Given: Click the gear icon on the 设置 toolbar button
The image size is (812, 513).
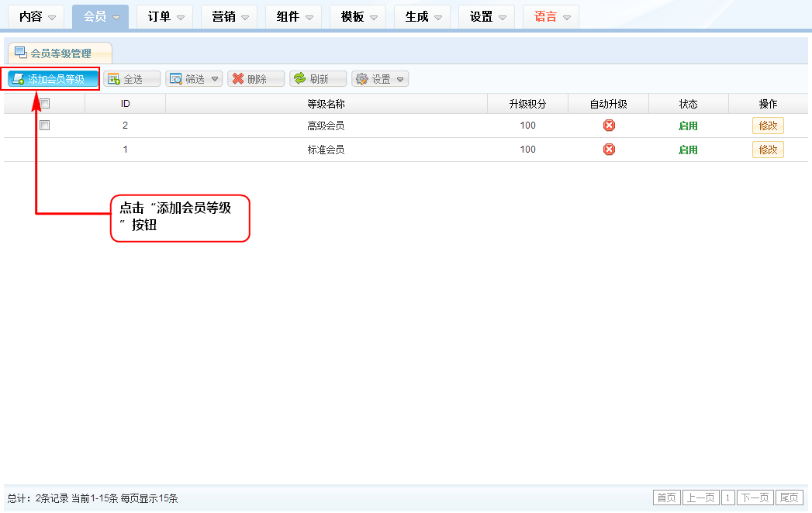Looking at the screenshot, I should click(361, 79).
